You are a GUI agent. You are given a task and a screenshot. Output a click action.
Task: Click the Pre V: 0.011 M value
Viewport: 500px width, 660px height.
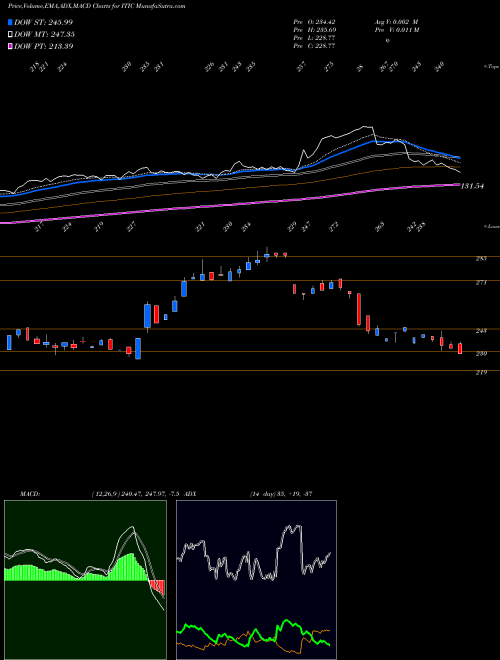pos(398,30)
